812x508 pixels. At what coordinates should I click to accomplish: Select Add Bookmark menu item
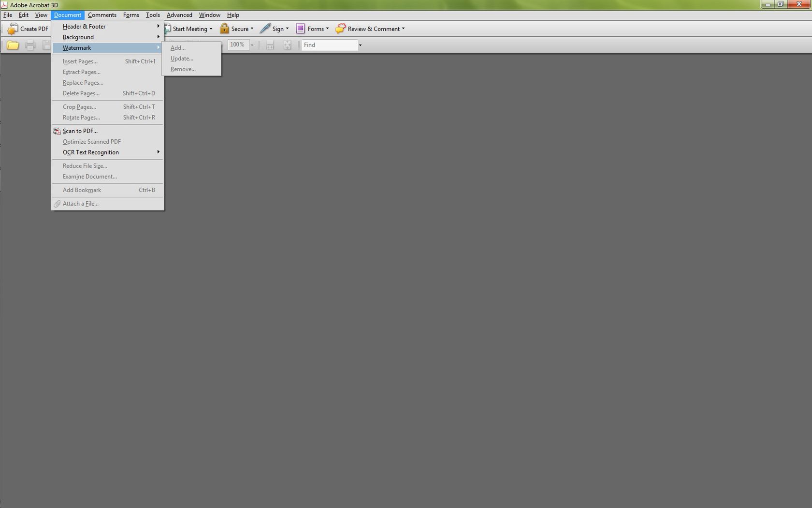(x=107, y=190)
